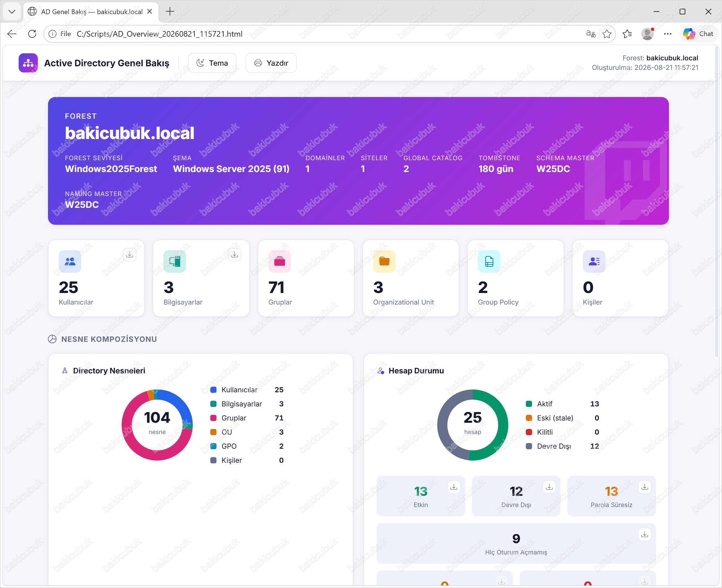Click download icon on Hiç Oturum Açmamış tile
Viewport: 722px width, 588px height.
click(x=644, y=534)
